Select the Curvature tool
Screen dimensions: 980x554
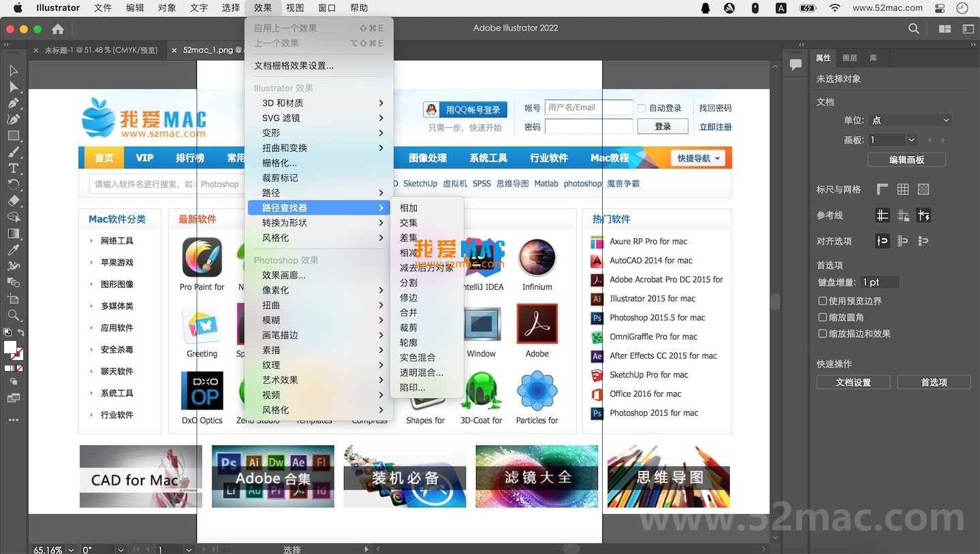(x=13, y=120)
